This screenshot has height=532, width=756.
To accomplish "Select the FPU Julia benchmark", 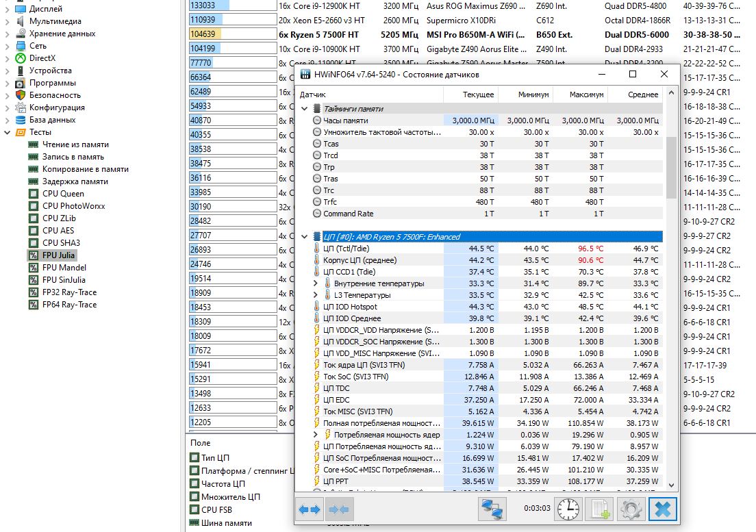I will pyautogui.click(x=58, y=255).
